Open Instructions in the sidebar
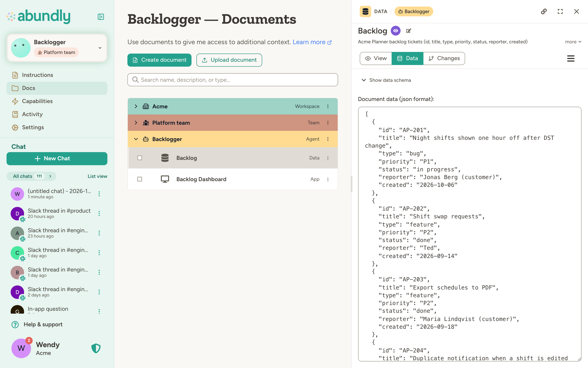Image resolution: width=588 pixels, height=368 pixels. coord(57,75)
